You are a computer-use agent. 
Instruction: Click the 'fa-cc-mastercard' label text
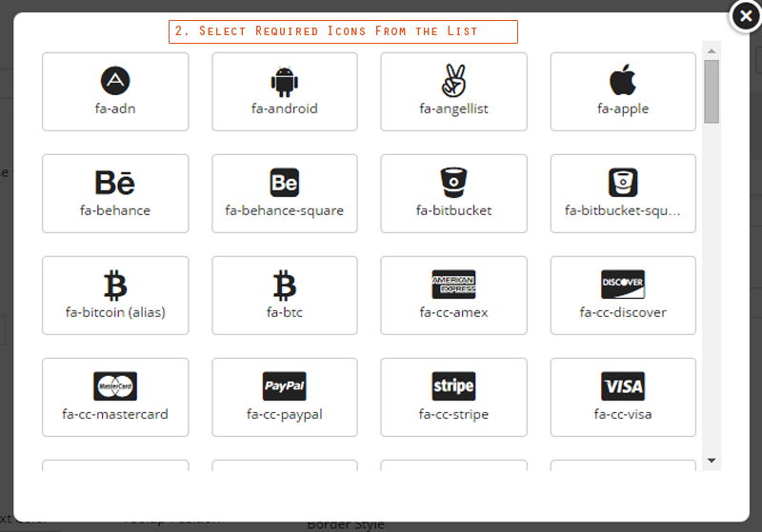click(115, 414)
